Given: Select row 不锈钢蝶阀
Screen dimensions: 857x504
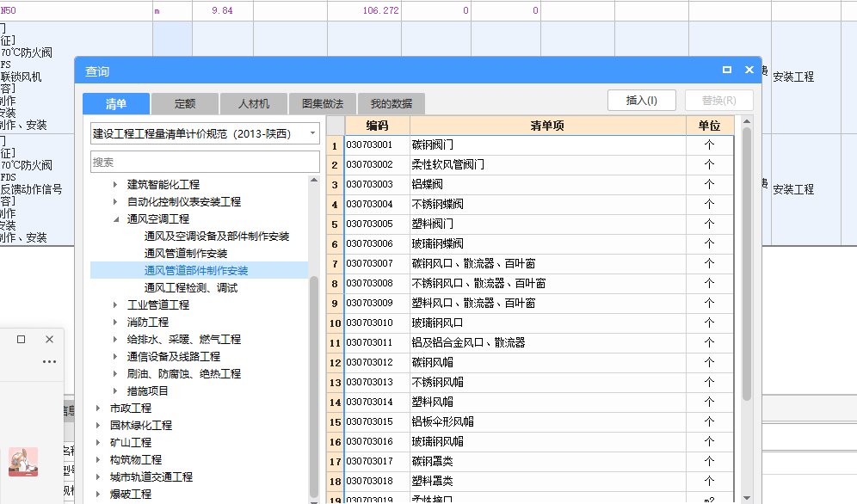Looking at the screenshot, I should pyautogui.click(x=530, y=204).
